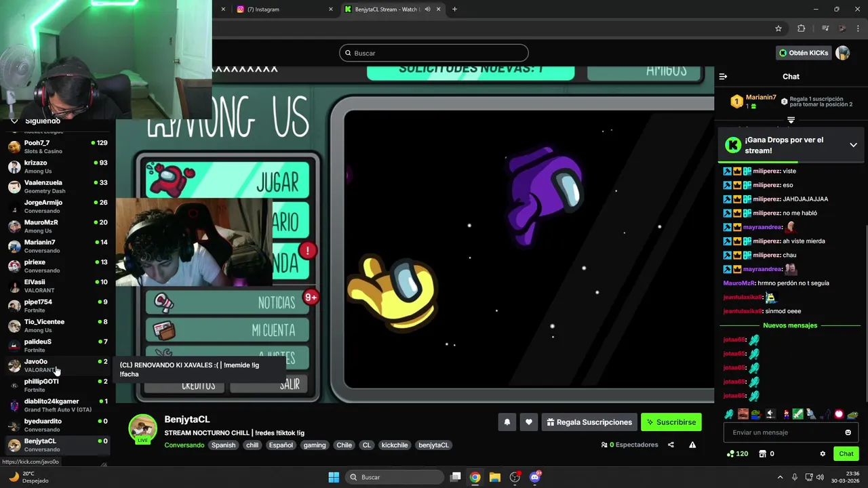868x488 pixels.
Task: Mute the BenjytaCL Stream tab audio
Action: [x=427, y=9]
